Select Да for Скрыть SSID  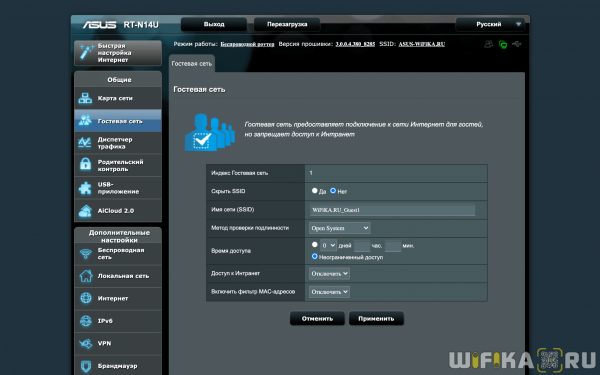point(315,191)
